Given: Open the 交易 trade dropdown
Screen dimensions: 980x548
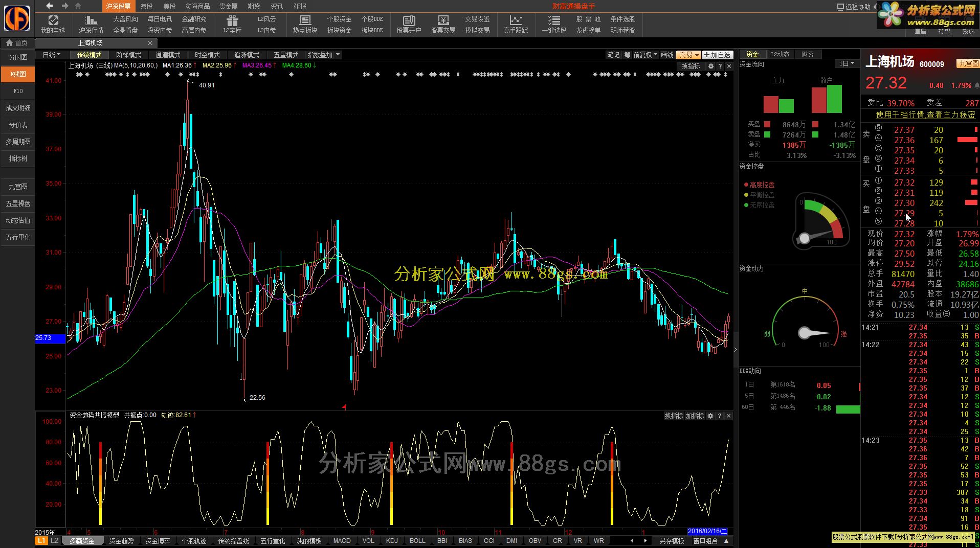Looking at the screenshot, I should pyautogui.click(x=688, y=55).
